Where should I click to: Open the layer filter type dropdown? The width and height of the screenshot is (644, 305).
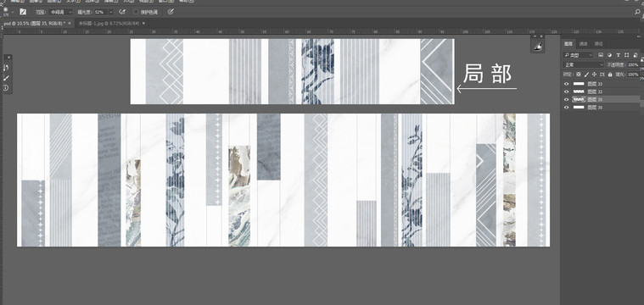click(579, 55)
